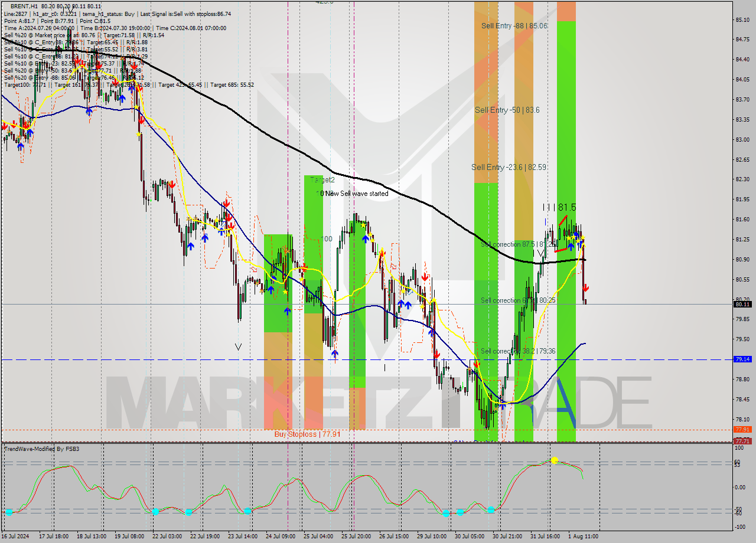Click the red sell arrow beside latest candle
The width and height of the screenshot is (756, 543).
(586, 288)
